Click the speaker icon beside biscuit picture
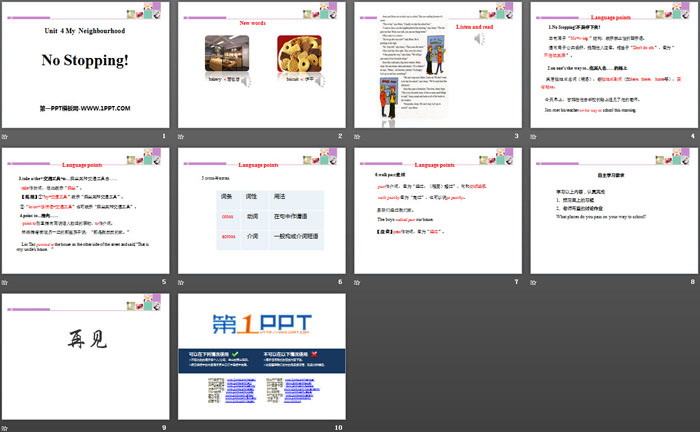Screen dimensions: 700x432 click(x=320, y=81)
